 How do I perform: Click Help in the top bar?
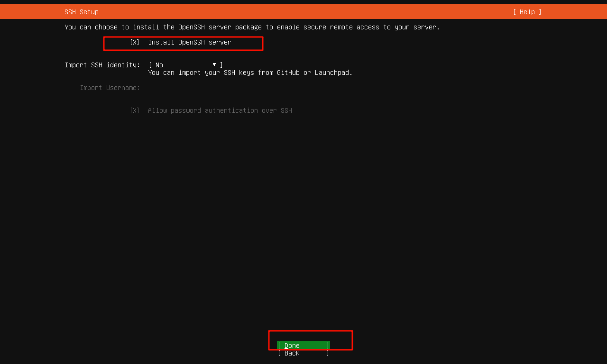click(526, 11)
